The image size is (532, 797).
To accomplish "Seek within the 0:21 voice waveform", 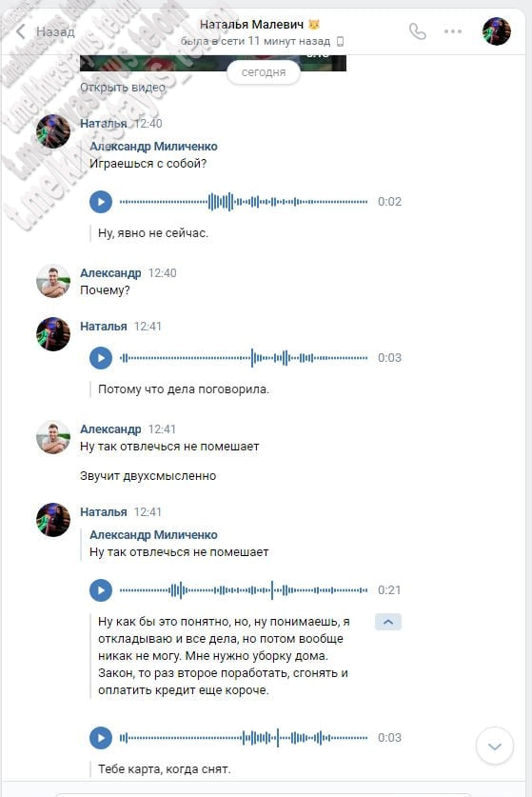I will [244, 590].
